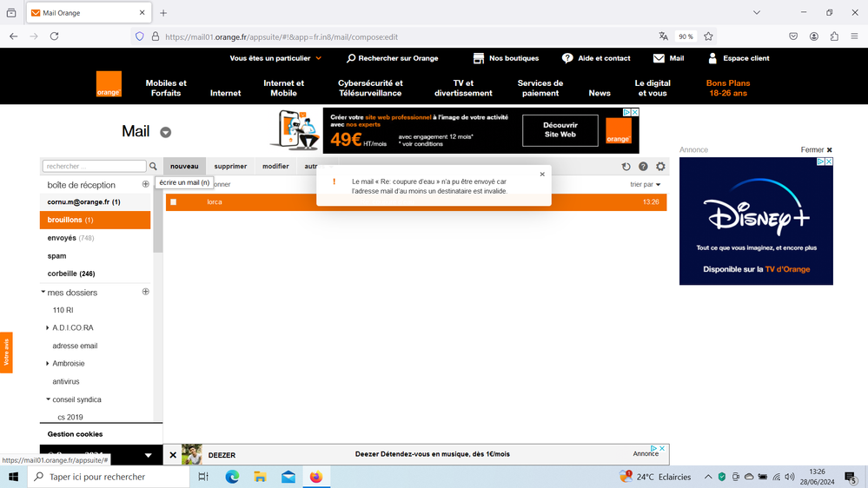Open Windows Start menu
The width and height of the screenshot is (868, 488).
pyautogui.click(x=14, y=477)
